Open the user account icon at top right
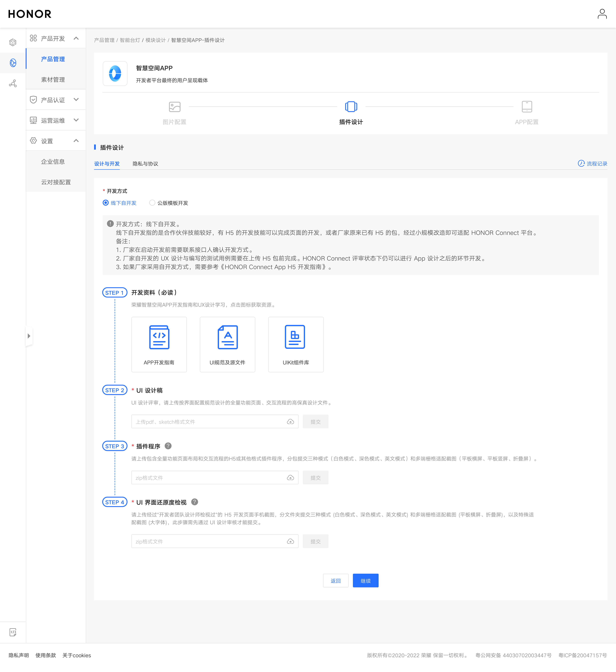The image size is (616, 672). click(x=602, y=14)
